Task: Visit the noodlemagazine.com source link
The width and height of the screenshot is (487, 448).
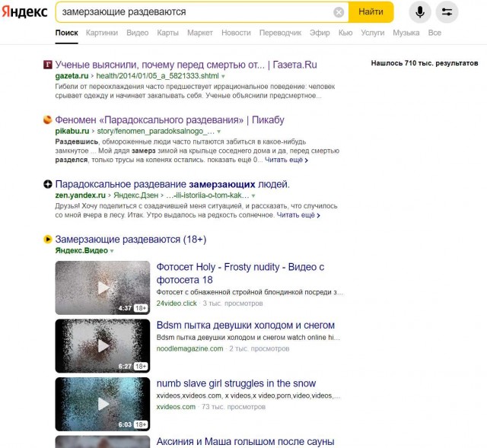Action: 189,348
